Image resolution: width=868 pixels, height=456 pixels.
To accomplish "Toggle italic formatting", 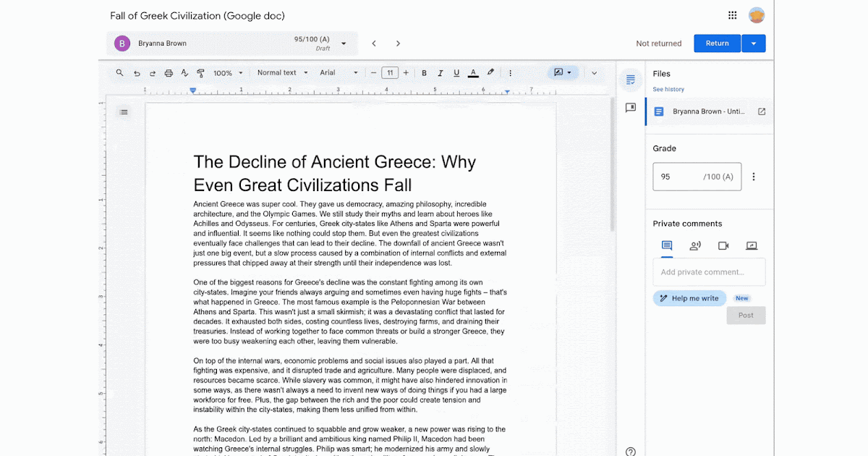I will click(x=440, y=73).
